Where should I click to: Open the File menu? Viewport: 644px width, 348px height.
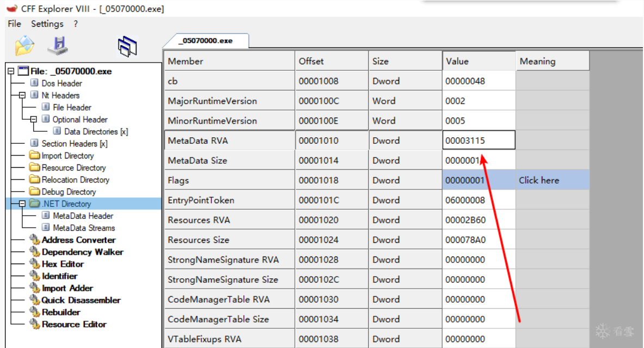[x=14, y=24]
